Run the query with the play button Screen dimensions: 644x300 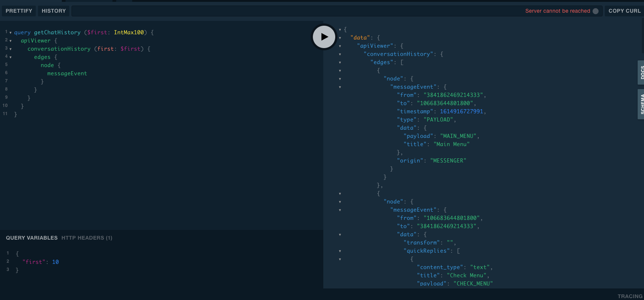pyautogui.click(x=324, y=37)
